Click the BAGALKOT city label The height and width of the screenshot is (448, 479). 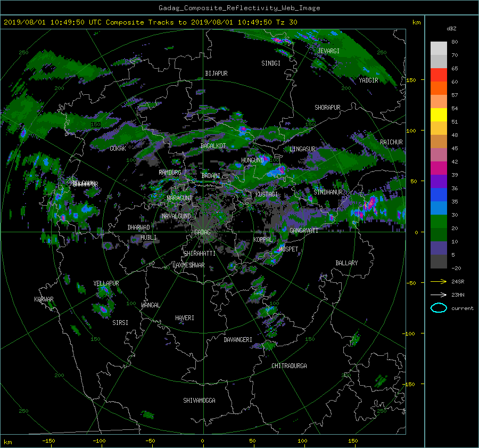tap(213, 146)
